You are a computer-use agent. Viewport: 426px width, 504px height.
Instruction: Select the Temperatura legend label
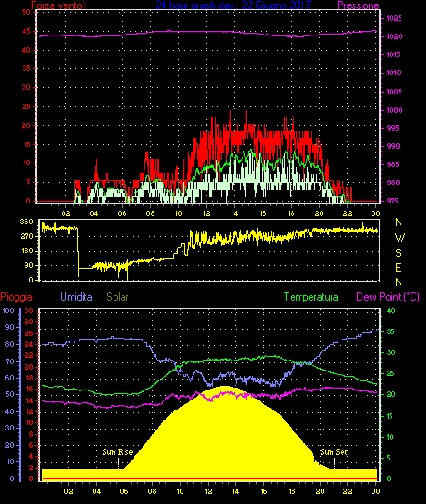[x=311, y=297]
